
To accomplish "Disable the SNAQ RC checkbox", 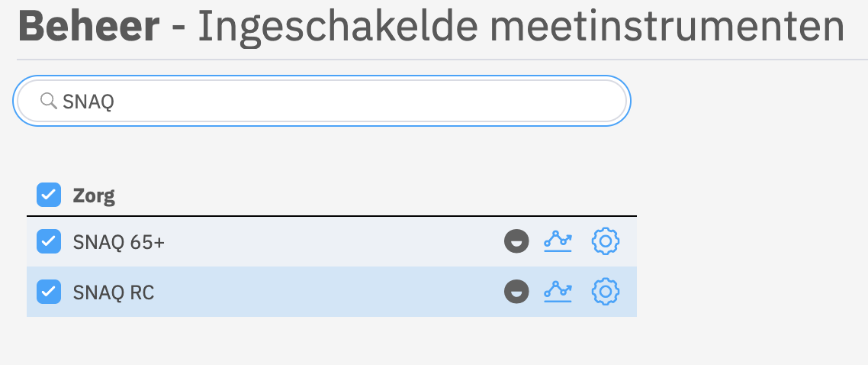I will 49,291.
